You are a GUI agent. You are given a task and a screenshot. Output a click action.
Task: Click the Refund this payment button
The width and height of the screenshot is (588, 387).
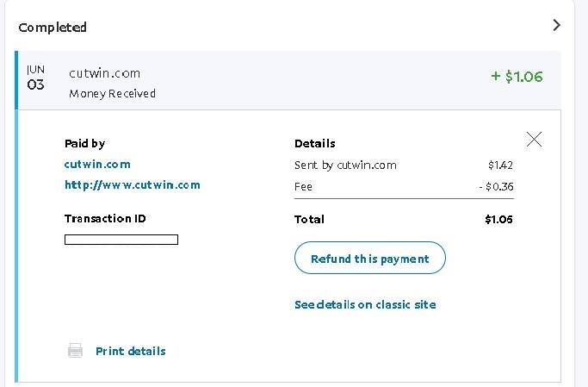tap(370, 258)
